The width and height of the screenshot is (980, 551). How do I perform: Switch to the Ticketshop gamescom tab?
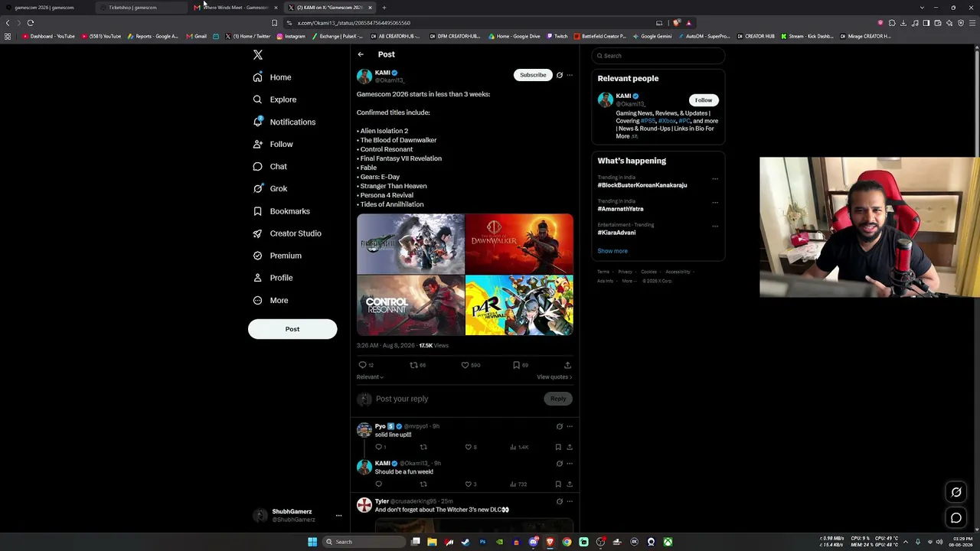pyautogui.click(x=142, y=8)
